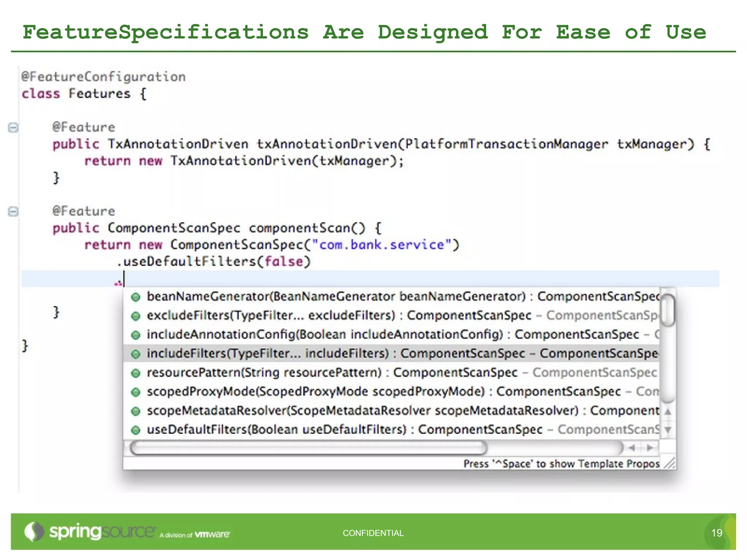The height and width of the screenshot is (560, 747).
Task: Click the vmware logo text in footer
Action: 212,534
